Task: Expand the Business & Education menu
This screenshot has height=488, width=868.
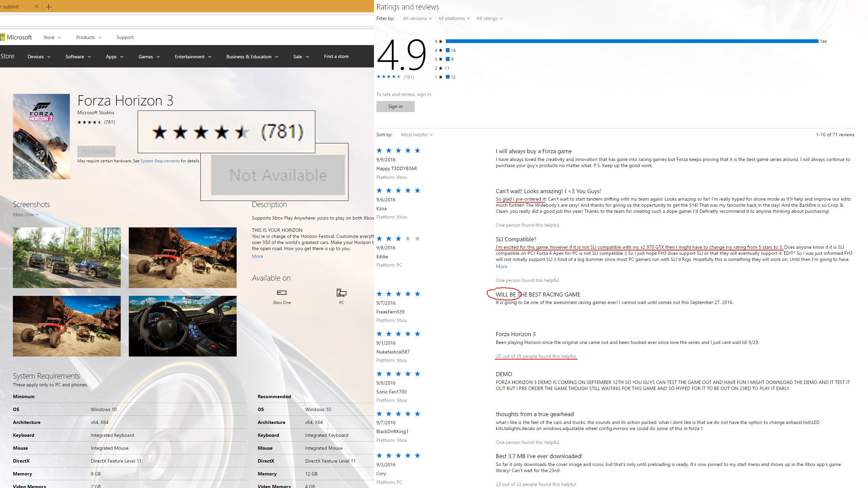Action: (252, 57)
